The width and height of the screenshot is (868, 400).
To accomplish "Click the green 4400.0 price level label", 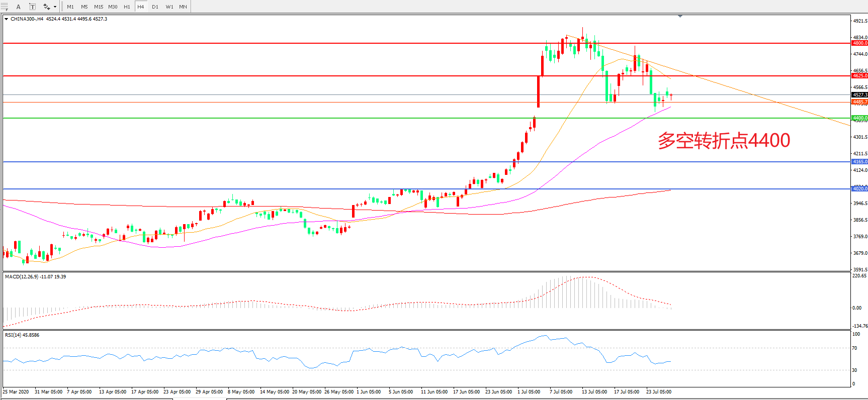I will click(x=859, y=118).
